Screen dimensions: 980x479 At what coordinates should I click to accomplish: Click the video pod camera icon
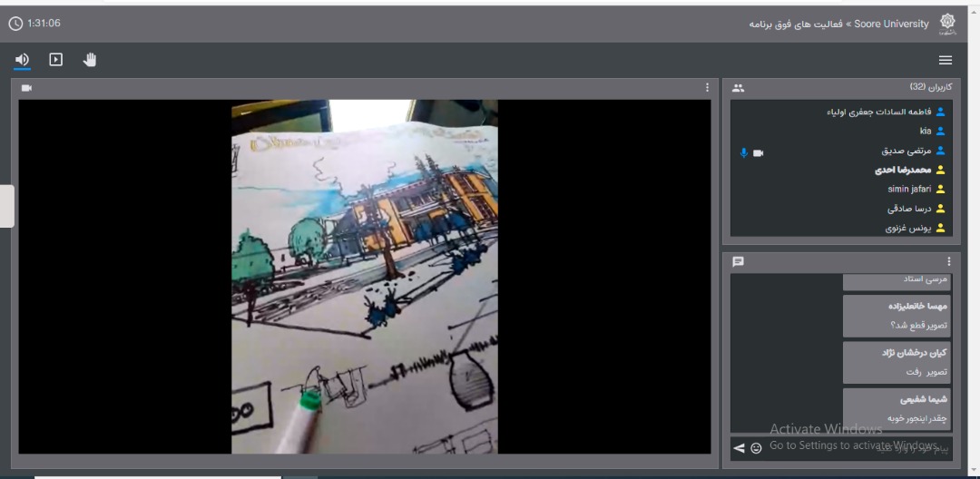[x=26, y=88]
